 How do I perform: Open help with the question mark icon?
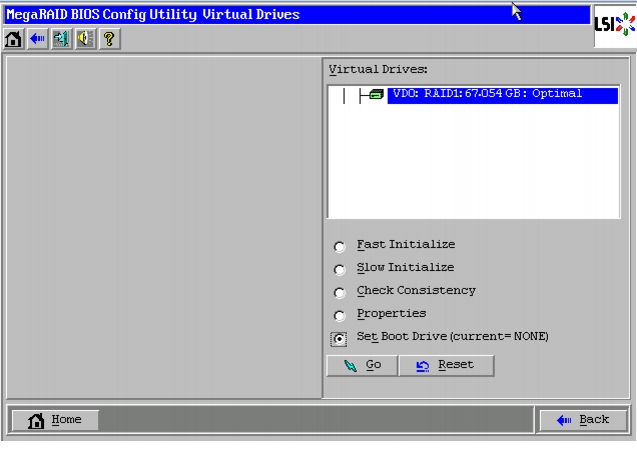[109, 39]
